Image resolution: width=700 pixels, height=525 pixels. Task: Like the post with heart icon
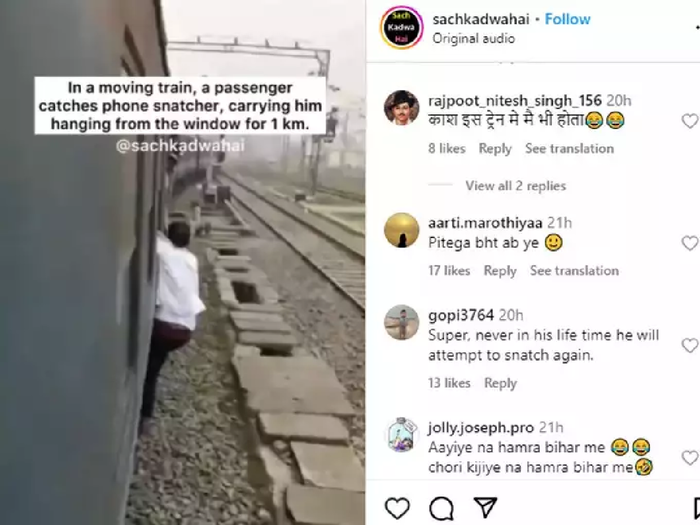(397, 508)
